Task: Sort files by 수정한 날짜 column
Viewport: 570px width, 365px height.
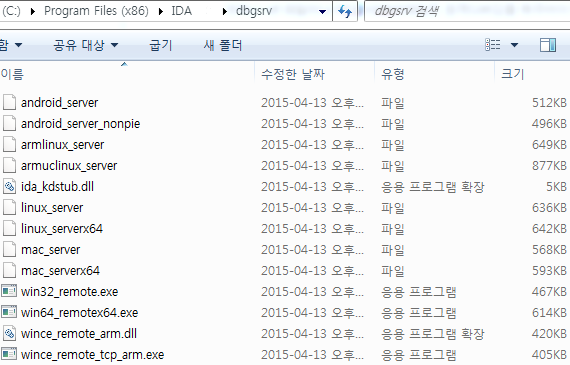Action: (x=293, y=74)
